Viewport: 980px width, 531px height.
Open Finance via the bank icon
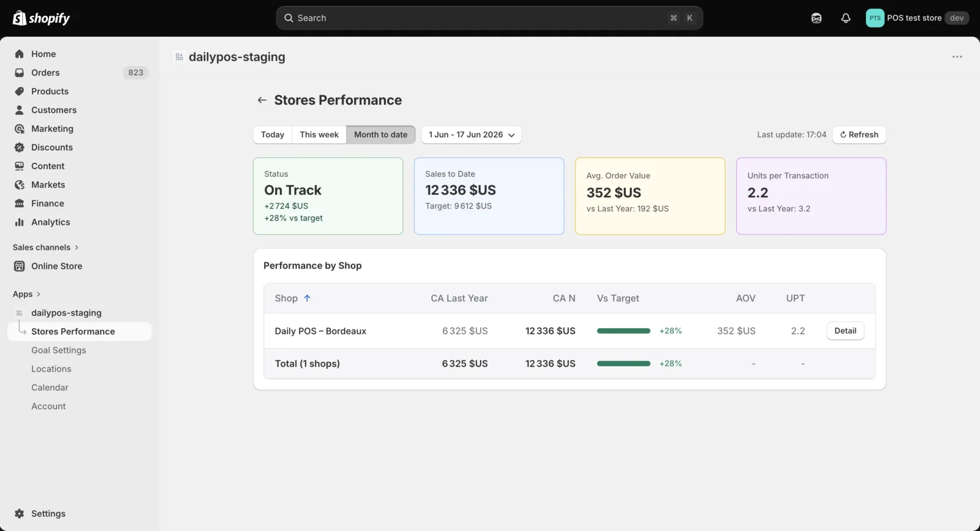pos(20,203)
